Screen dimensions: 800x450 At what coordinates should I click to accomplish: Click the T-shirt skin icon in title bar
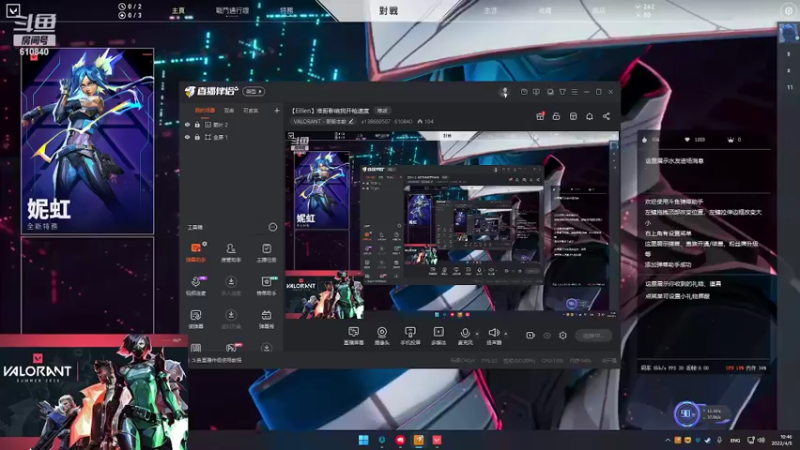point(562,92)
